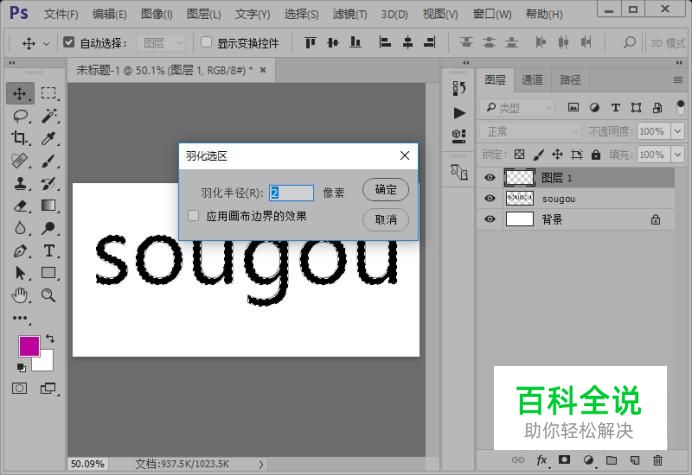Select the Brush tool

(49, 161)
